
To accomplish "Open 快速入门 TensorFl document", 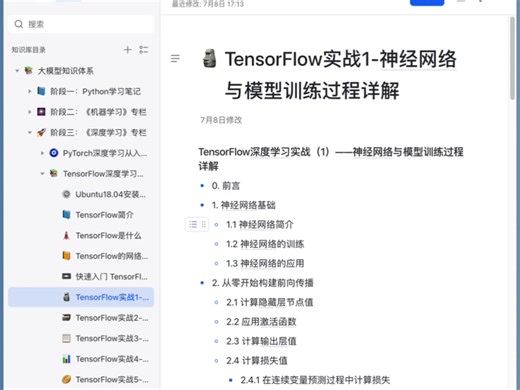I will click(x=111, y=277).
